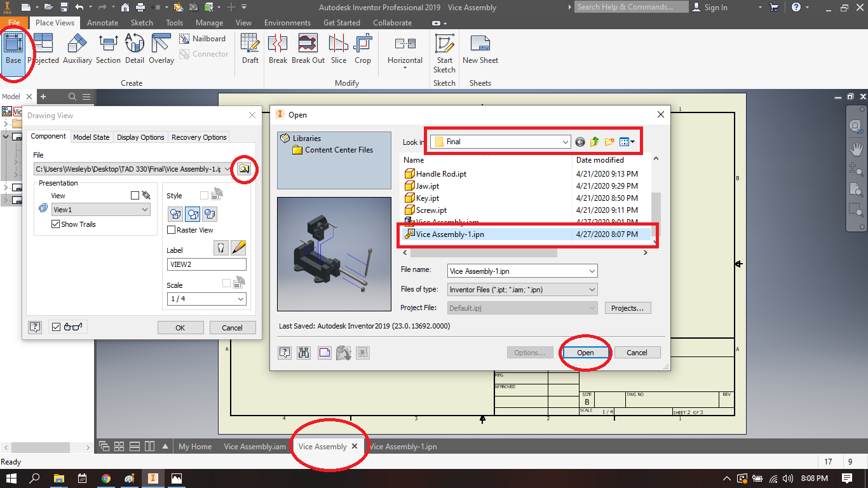Viewport: 868px width, 488px height.
Task: Toggle the Show Trails checkbox
Action: point(56,224)
